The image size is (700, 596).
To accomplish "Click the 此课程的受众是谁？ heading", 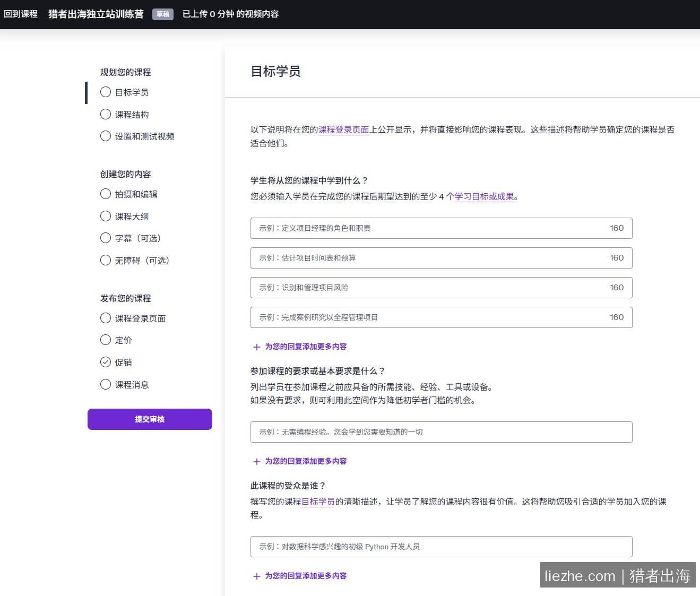I will (x=288, y=486).
